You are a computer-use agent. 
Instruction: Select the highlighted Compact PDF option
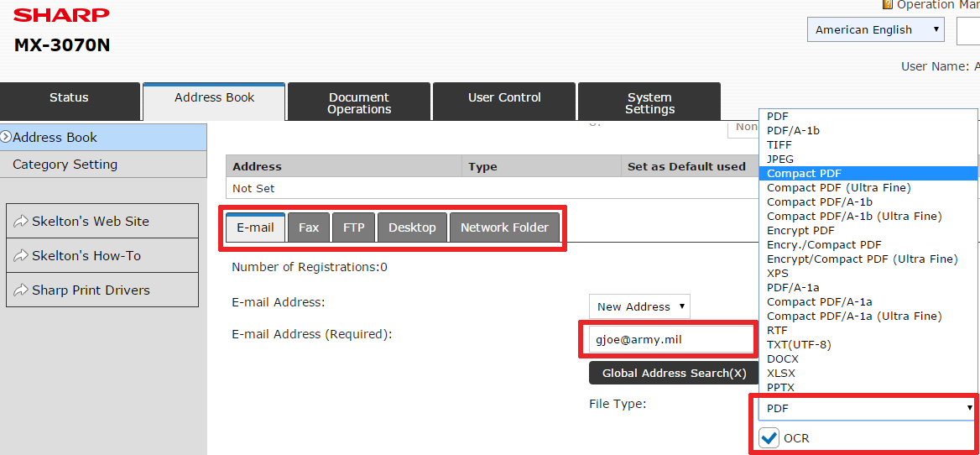868,173
